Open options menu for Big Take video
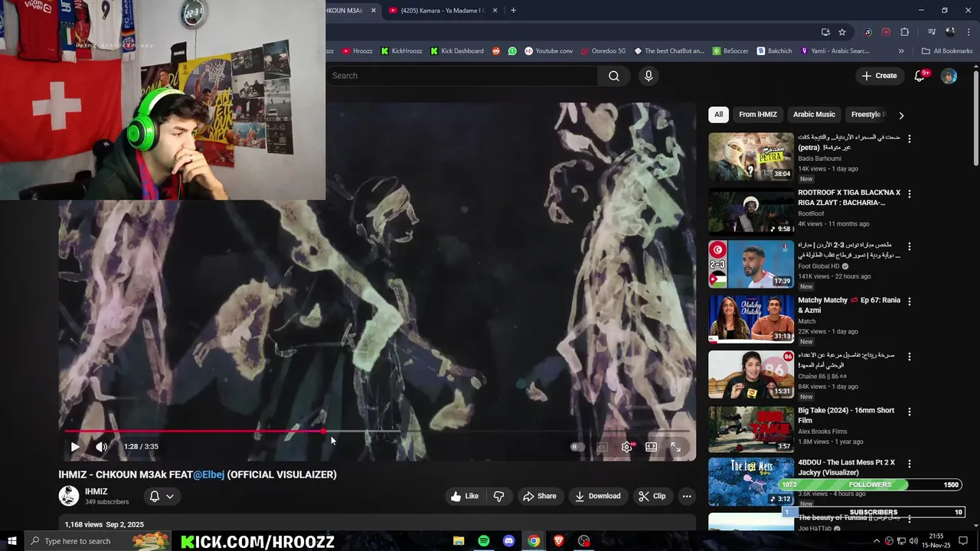980x551 pixels. point(910,412)
